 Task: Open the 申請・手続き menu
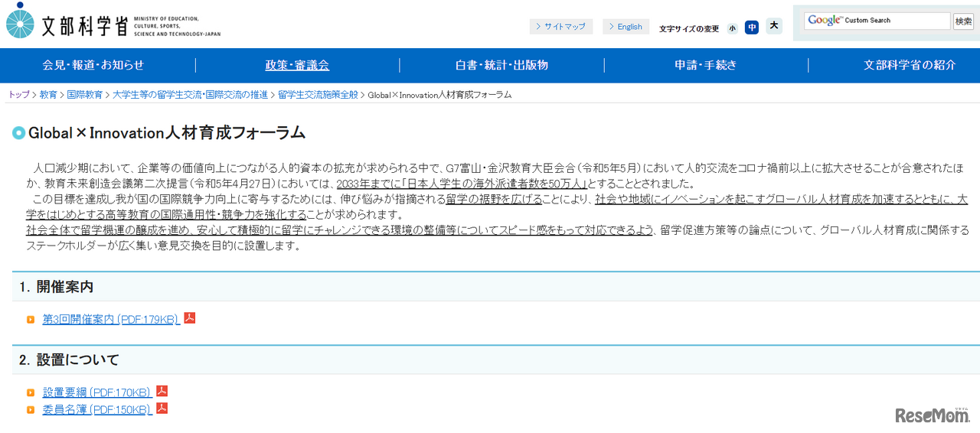[x=706, y=65]
